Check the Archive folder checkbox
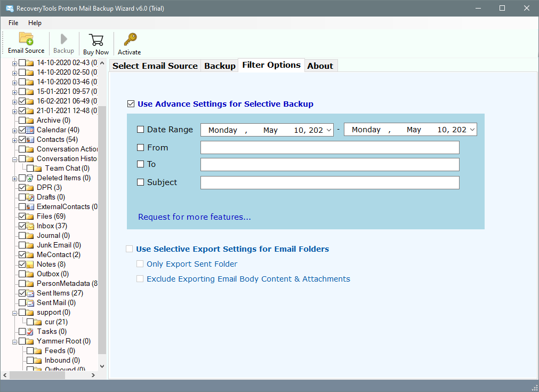Image resolution: width=539 pixels, height=392 pixels. pyautogui.click(x=22, y=121)
